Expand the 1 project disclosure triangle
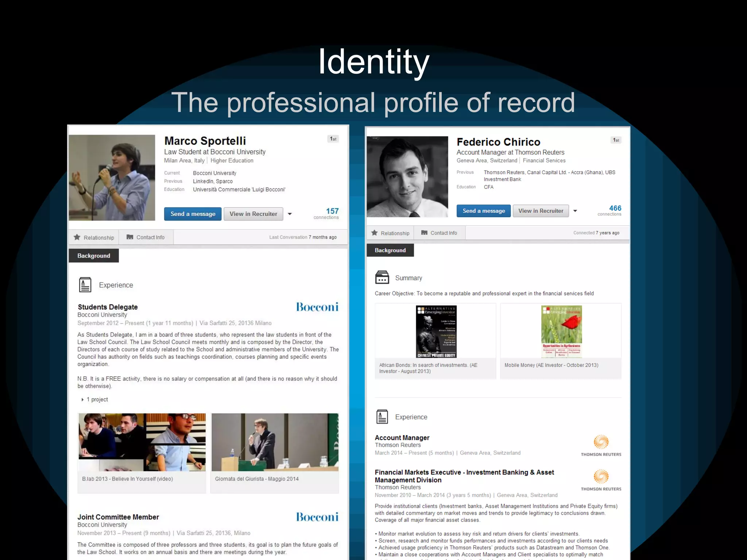Image resolution: width=747 pixels, height=560 pixels. pyautogui.click(x=82, y=400)
